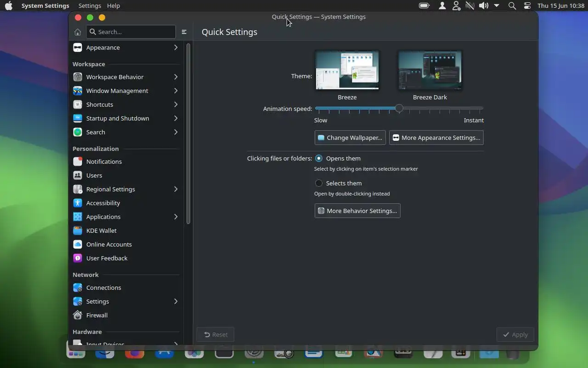Click the Applications grid icon

(78, 217)
